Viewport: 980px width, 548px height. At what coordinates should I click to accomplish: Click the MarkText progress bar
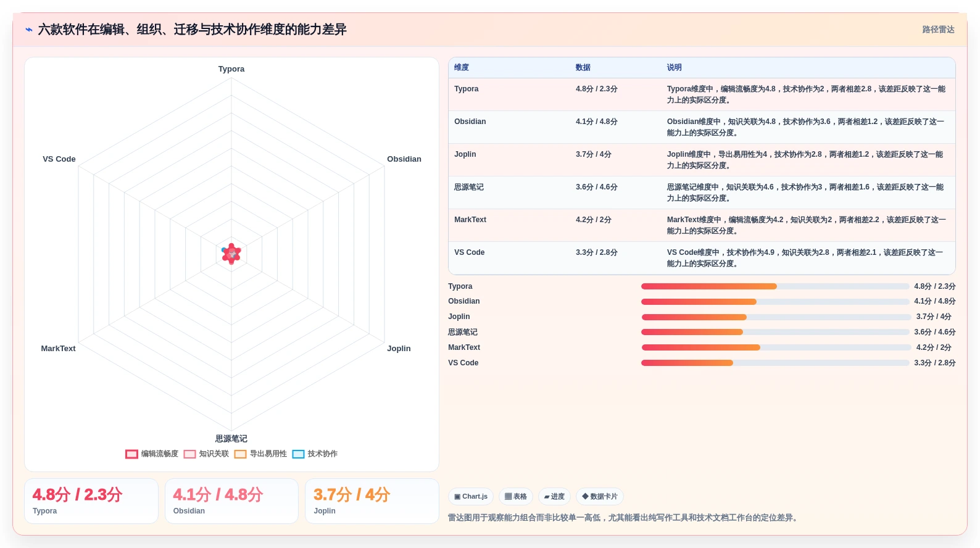click(776, 347)
